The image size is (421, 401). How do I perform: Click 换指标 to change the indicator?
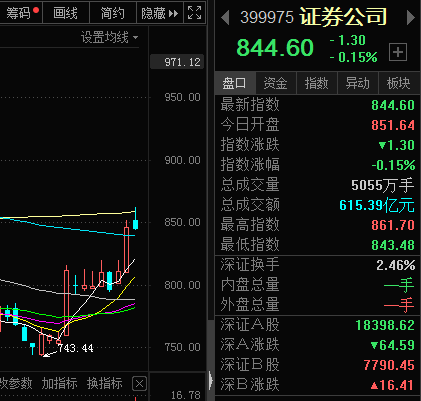pyautogui.click(x=105, y=383)
